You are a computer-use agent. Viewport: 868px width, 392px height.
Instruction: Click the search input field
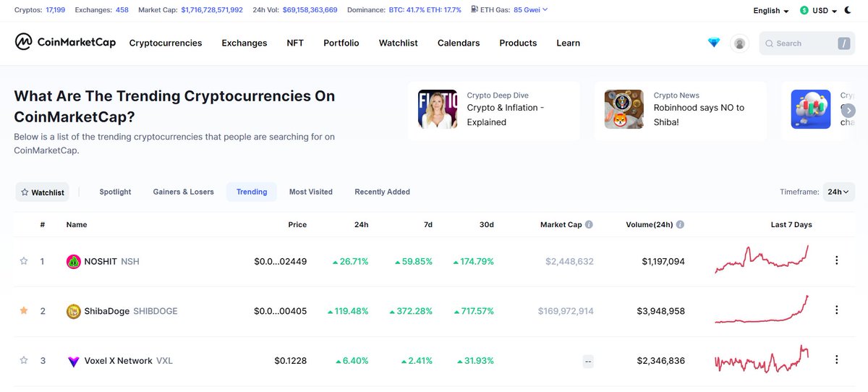tap(807, 43)
